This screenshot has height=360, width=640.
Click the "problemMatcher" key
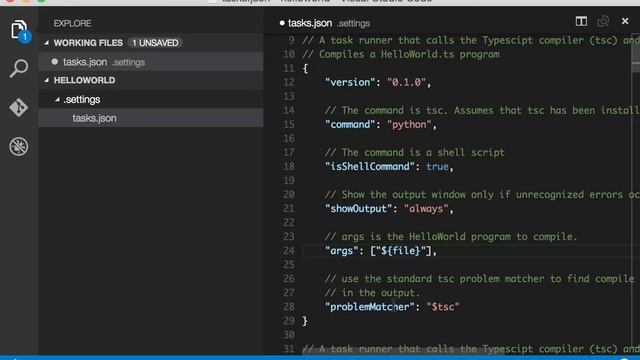pos(369,307)
